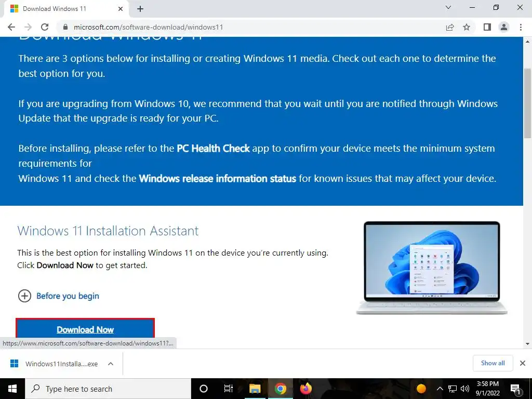Open the Chrome side panel icon
Screen dimensions: 532x399
click(487, 27)
